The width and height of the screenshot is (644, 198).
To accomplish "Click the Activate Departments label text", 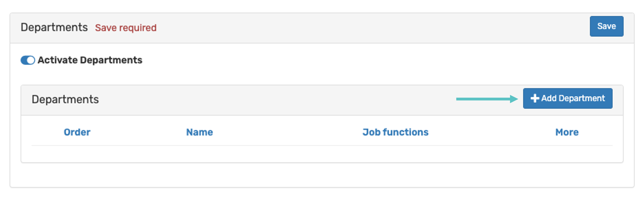I will tap(90, 60).
